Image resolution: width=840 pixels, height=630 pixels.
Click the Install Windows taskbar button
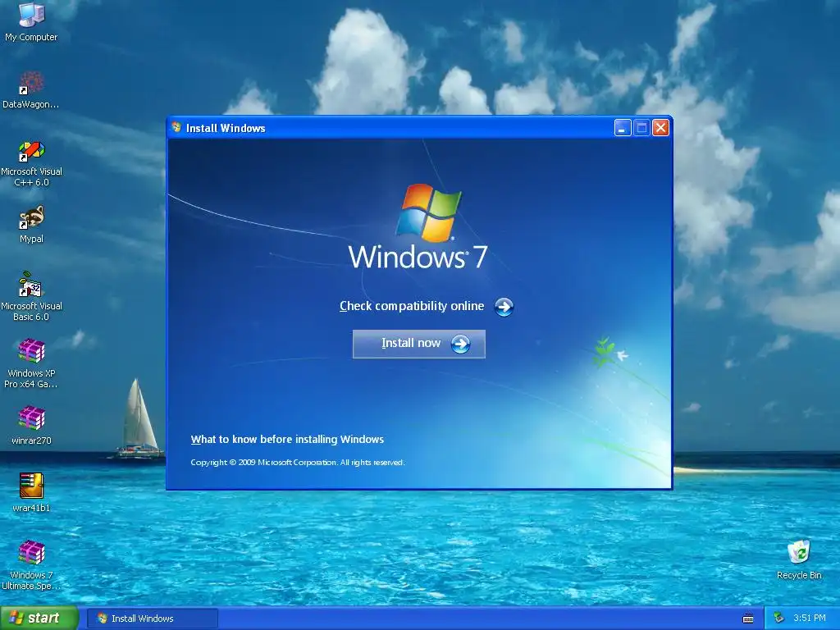tap(152, 619)
